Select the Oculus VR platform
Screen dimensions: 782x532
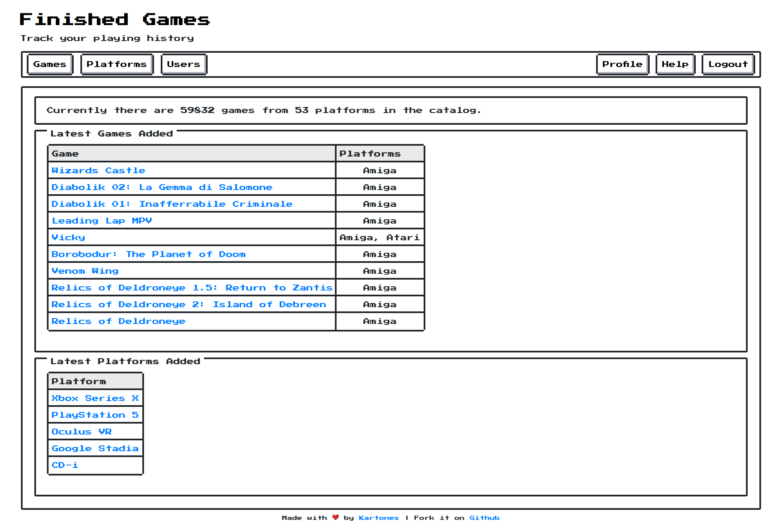(x=82, y=432)
